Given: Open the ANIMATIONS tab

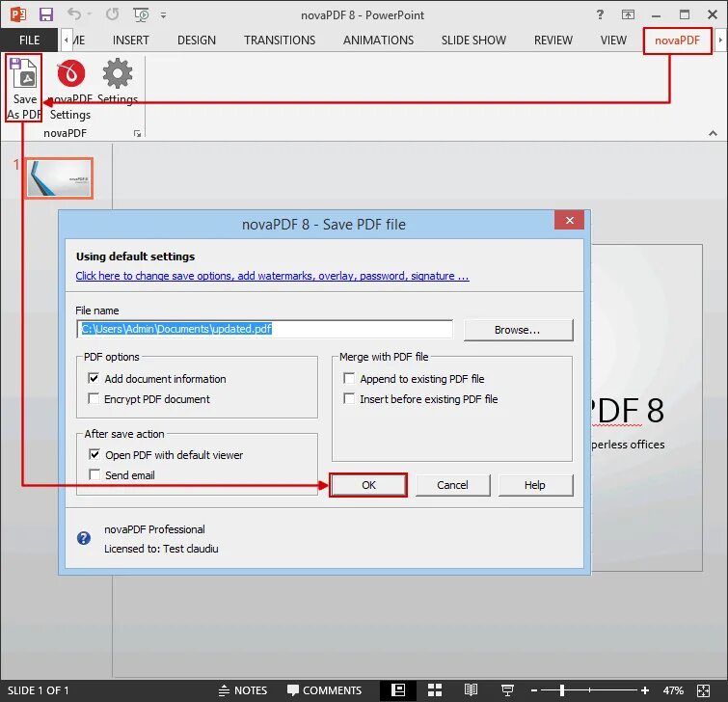Looking at the screenshot, I should 378,40.
